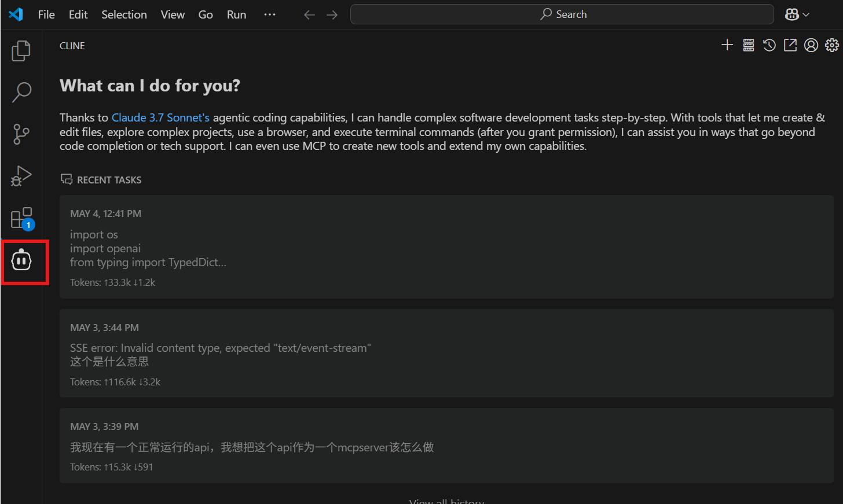Open Cline in editor with popout icon
Viewport: 843px width, 504px height.
(790, 45)
